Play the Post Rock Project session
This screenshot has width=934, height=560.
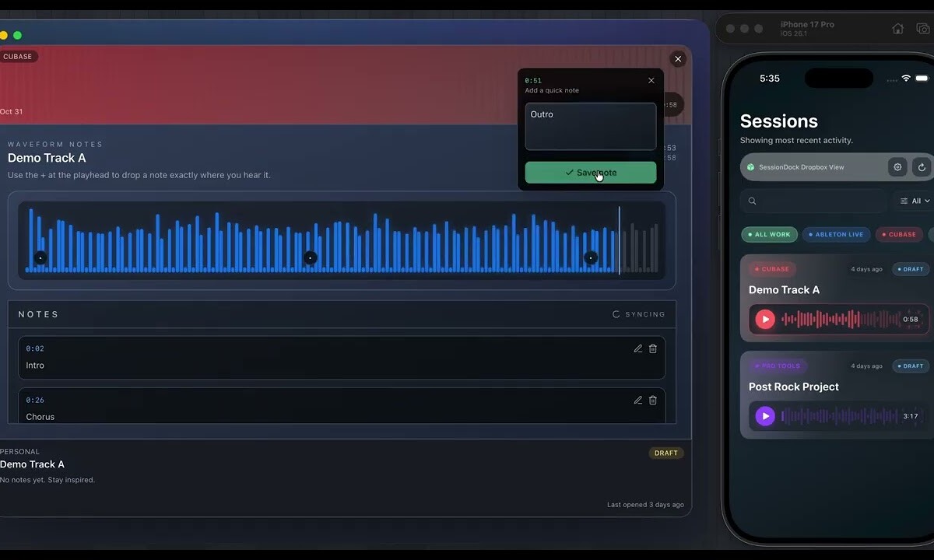tap(765, 416)
